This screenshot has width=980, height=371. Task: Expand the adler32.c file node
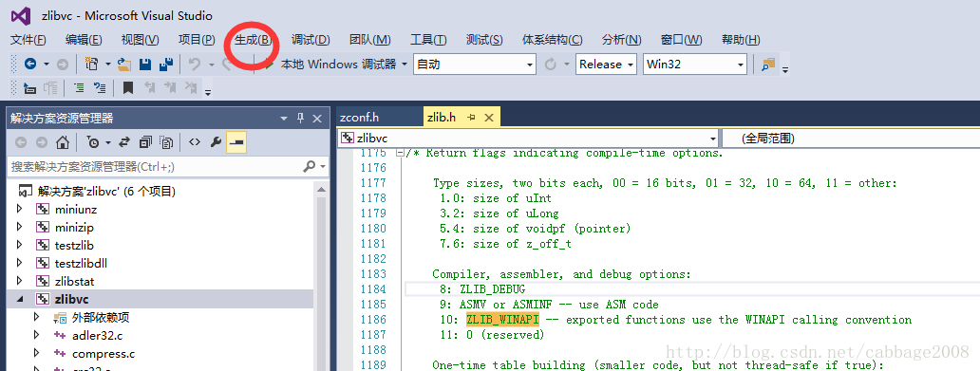36,335
